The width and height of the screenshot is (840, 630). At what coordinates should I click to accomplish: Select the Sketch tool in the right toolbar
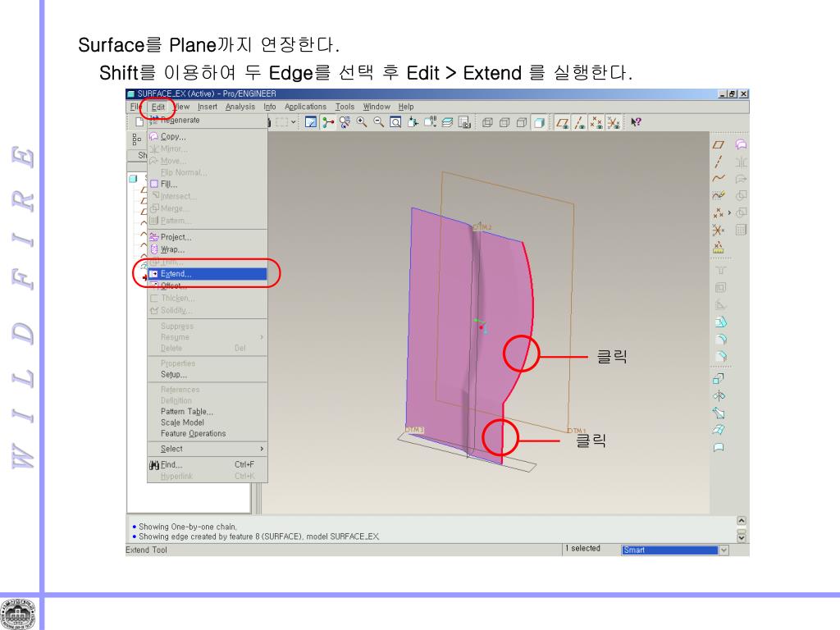719,195
